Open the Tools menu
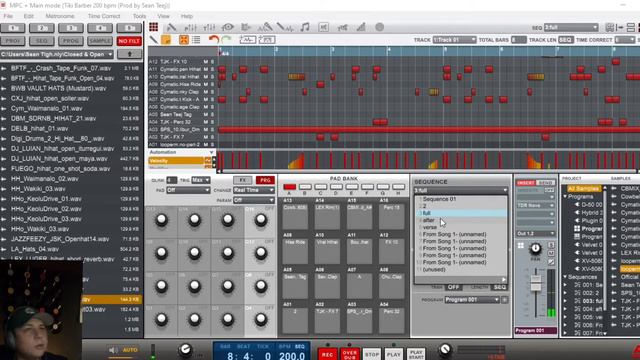The width and height of the screenshot is (640, 360). pyautogui.click(x=139, y=16)
